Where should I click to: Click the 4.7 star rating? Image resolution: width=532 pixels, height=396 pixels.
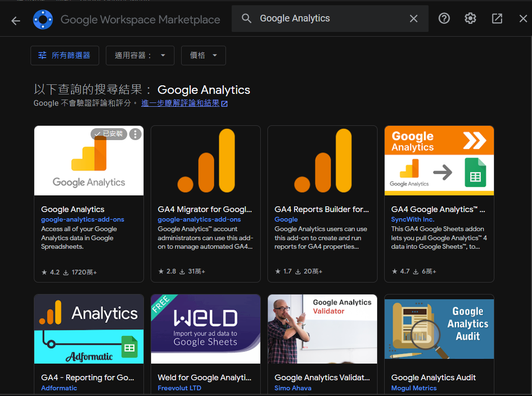pos(401,271)
